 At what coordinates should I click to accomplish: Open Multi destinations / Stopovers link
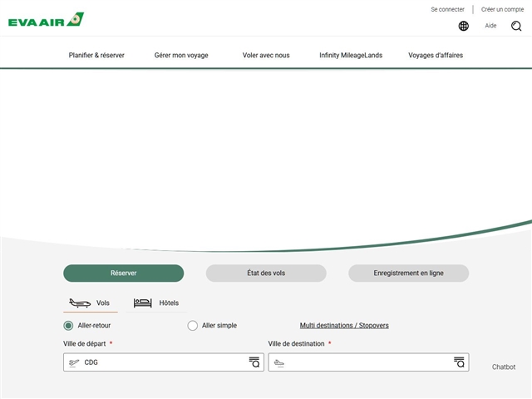(x=344, y=325)
